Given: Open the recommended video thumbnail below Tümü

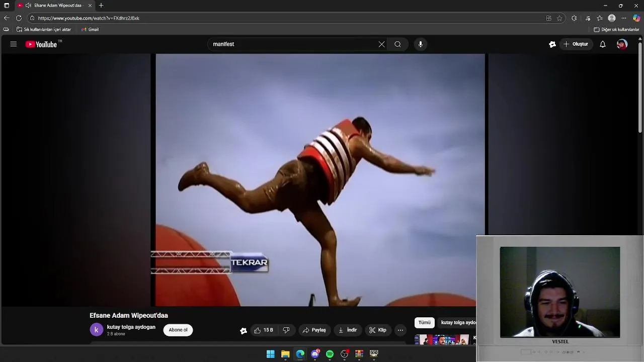Looking at the screenshot, I should tap(442, 339).
